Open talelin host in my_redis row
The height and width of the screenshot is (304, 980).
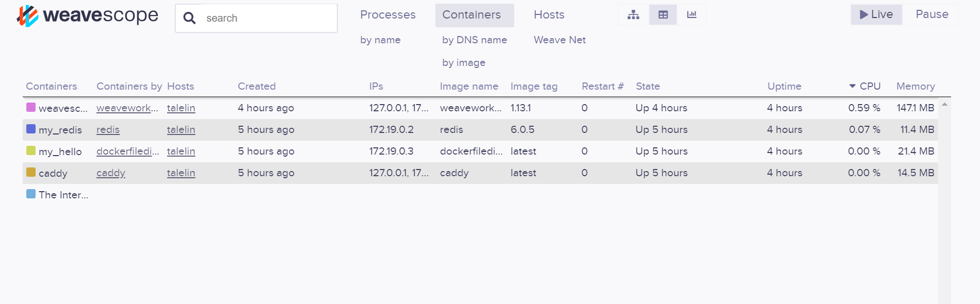181,129
